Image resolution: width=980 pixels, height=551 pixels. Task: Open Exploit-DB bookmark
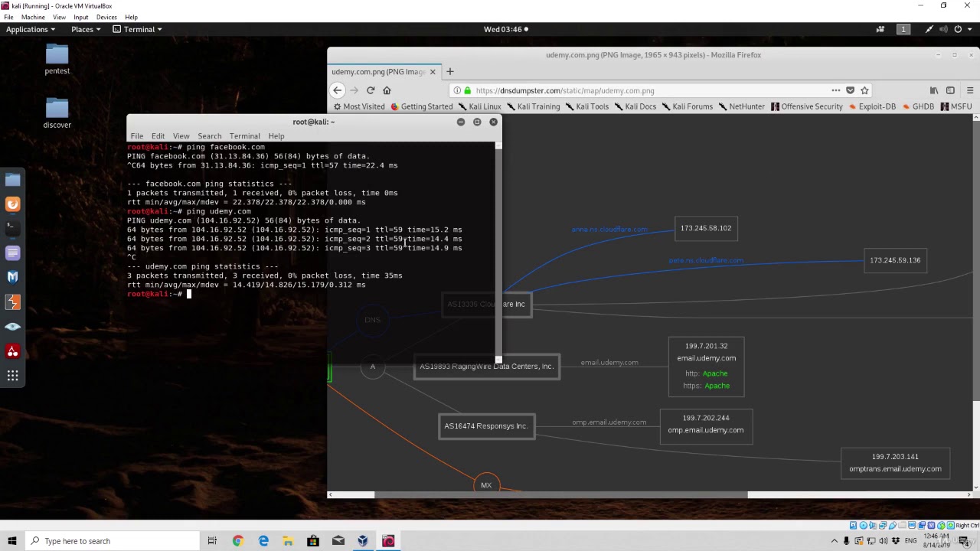point(871,106)
